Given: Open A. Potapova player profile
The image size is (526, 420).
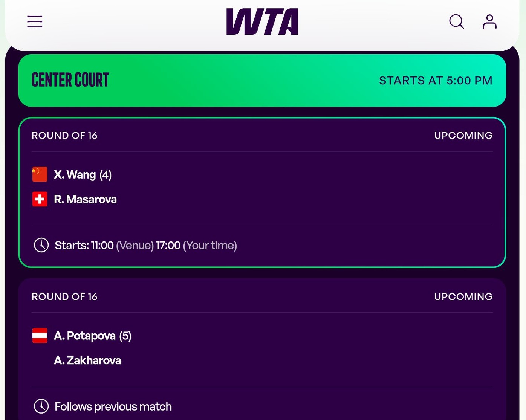Looking at the screenshot, I should pyautogui.click(x=85, y=336).
